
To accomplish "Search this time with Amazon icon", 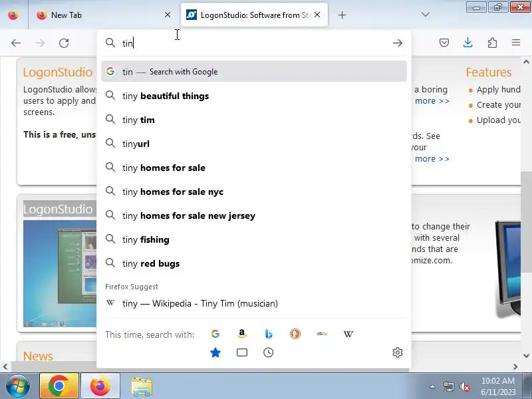I will pos(241,334).
